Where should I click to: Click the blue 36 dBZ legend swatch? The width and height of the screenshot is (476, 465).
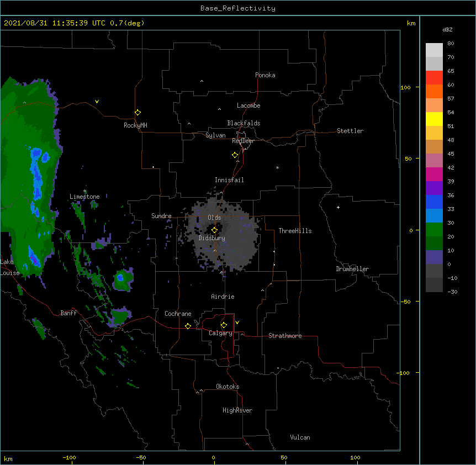434,202
